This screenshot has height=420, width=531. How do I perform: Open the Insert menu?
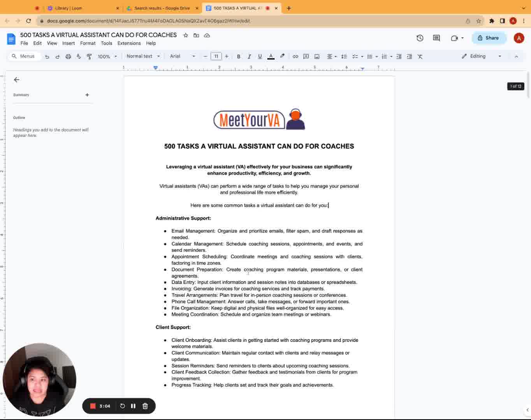click(69, 43)
